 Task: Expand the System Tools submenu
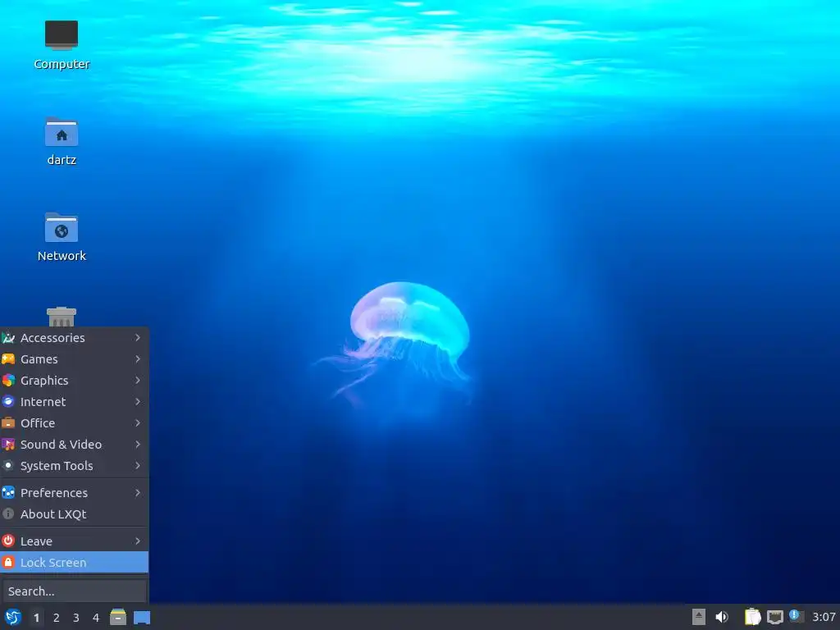tap(75, 466)
